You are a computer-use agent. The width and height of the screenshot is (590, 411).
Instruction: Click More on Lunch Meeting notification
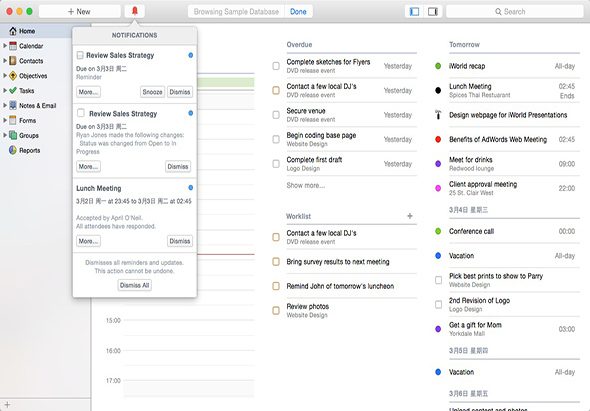[88, 241]
